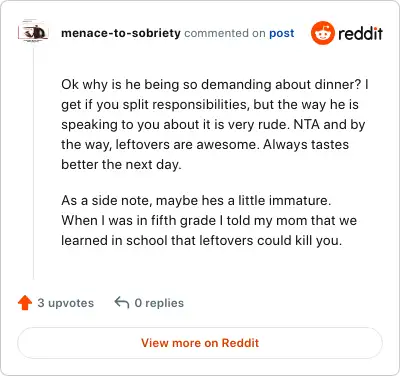Click the line beginning "As a side note"
Image resolution: width=400 pixels, height=376 pixels.
pos(196,201)
